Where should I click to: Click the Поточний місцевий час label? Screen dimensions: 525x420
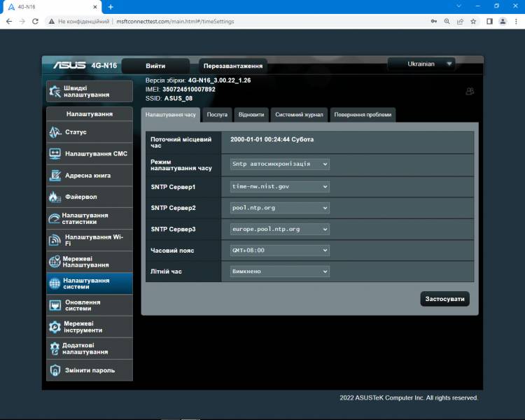pos(181,142)
